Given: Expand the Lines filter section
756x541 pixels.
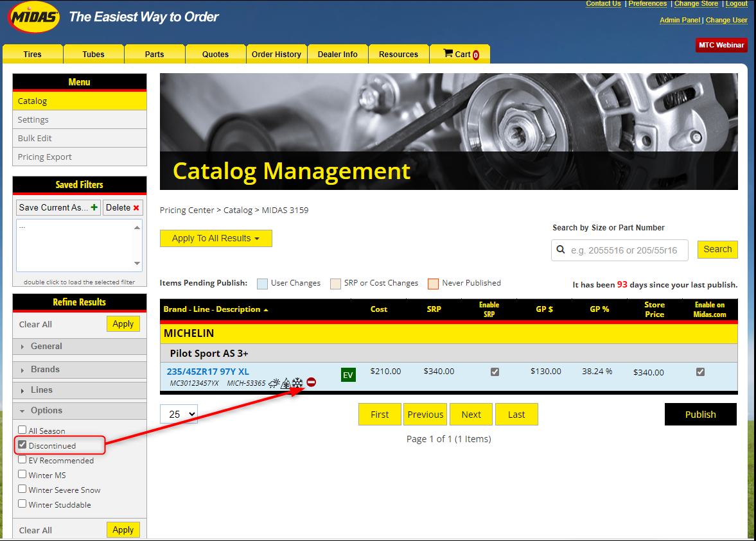Looking at the screenshot, I should pos(80,390).
